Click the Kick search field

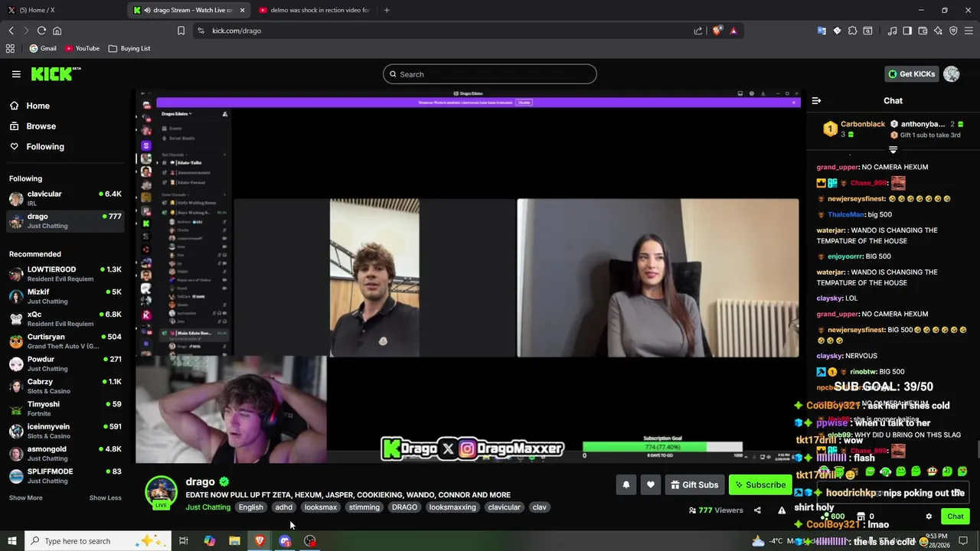490,74
